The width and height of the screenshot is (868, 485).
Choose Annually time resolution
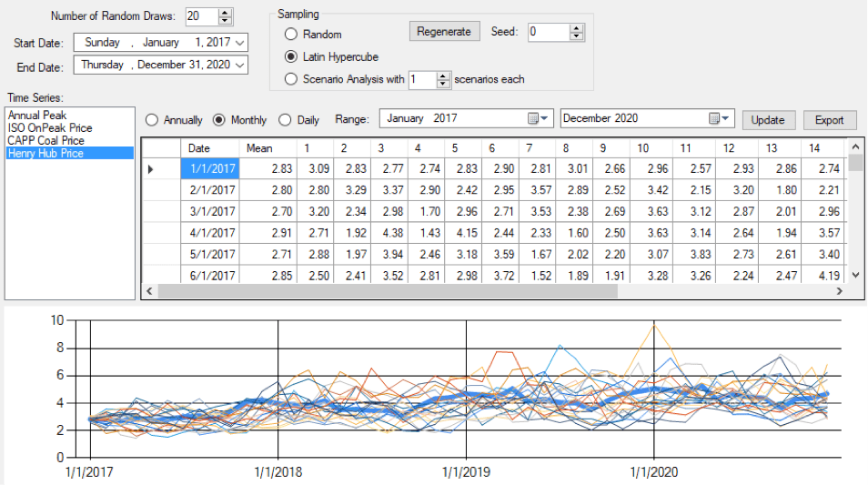(152, 120)
